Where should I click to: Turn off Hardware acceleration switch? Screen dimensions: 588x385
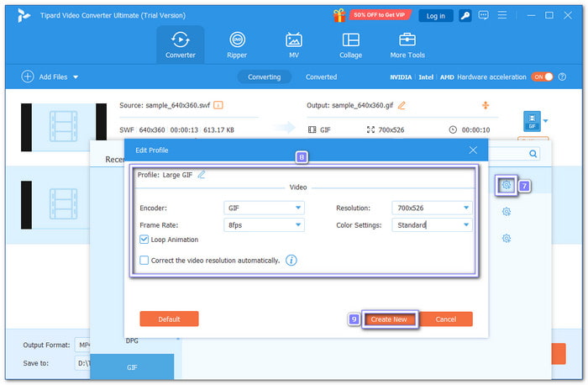tap(542, 76)
